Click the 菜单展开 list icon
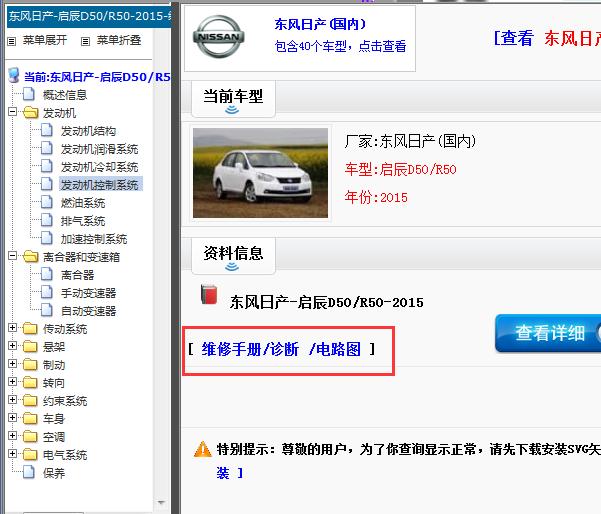Viewport: 601px width, 514px height. pyautogui.click(x=12, y=41)
